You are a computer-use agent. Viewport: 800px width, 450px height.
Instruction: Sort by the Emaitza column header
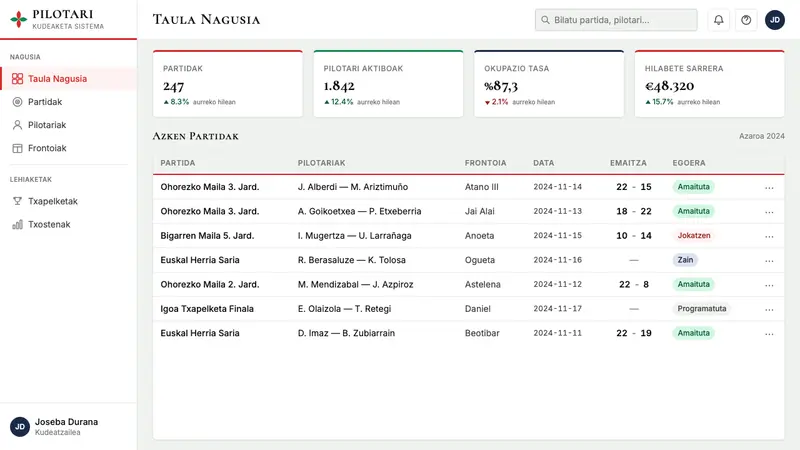click(628, 163)
